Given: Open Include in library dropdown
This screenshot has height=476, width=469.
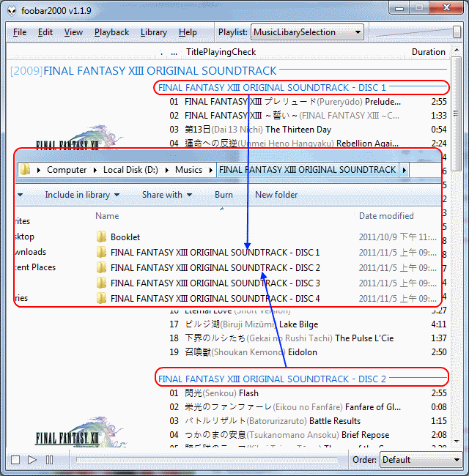Looking at the screenshot, I should (82, 195).
